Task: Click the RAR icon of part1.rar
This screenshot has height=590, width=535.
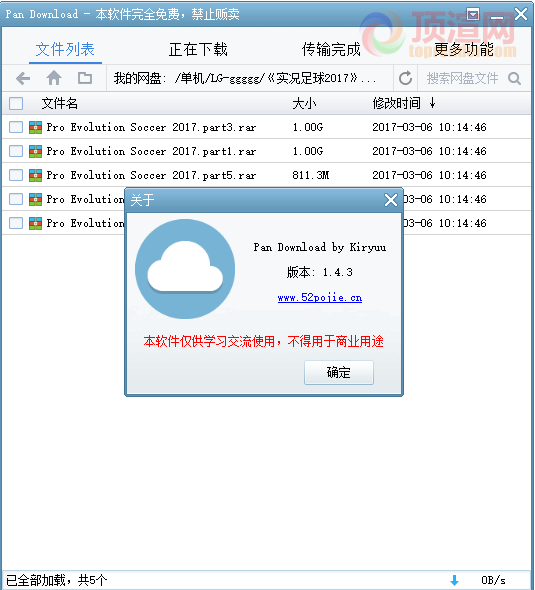Action: (35, 151)
